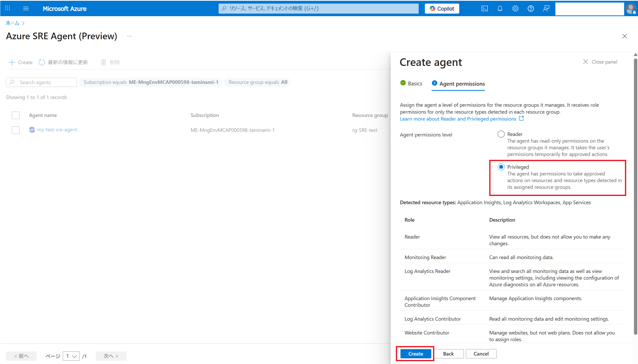This screenshot has height=364, width=638.
Task: Open Learn more about Reader and Privileged permissions
Action: (458, 119)
